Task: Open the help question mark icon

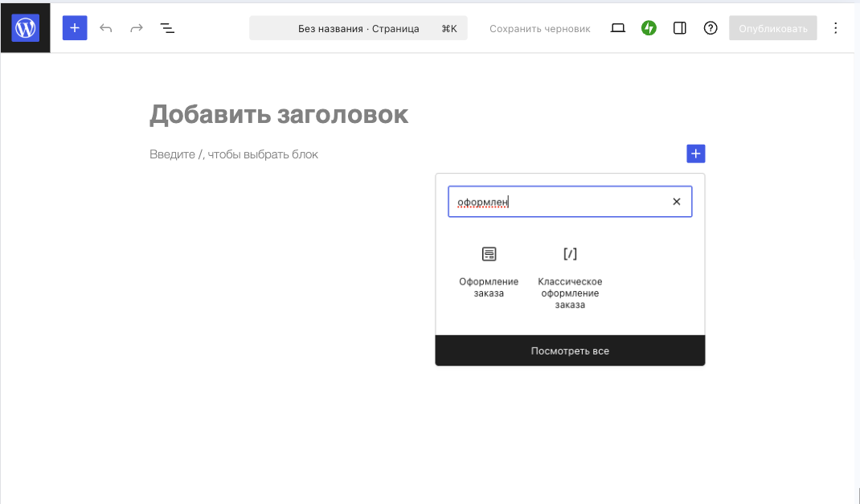Action: 710,27
